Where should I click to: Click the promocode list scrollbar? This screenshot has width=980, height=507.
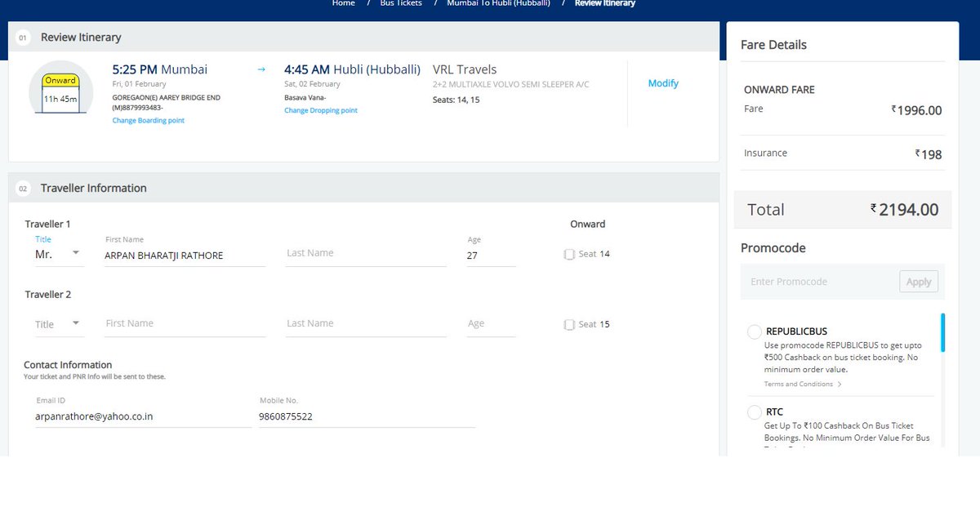pos(943,332)
